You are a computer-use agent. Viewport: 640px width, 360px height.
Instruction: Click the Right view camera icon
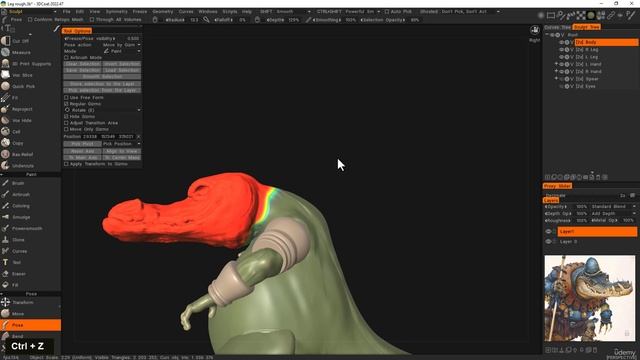(534, 30)
